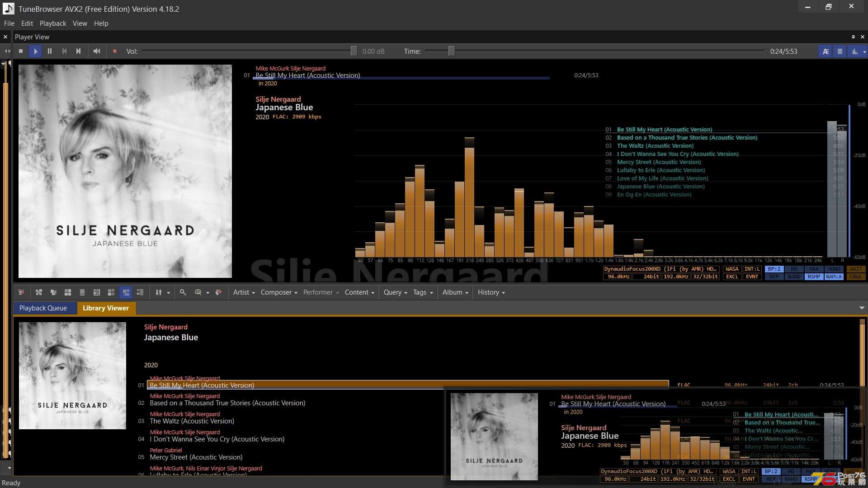Click the INT:L indicator

coord(752,269)
